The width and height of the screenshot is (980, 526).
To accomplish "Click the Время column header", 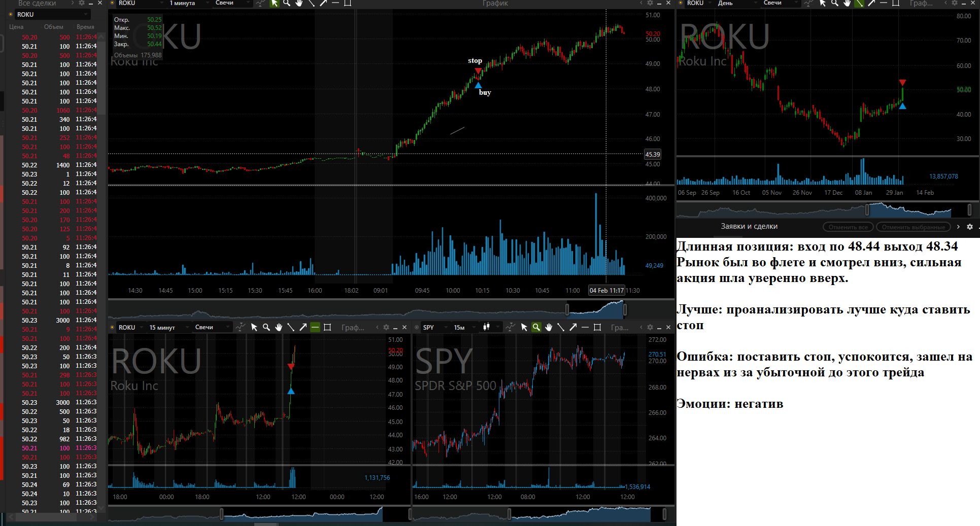I will point(85,27).
